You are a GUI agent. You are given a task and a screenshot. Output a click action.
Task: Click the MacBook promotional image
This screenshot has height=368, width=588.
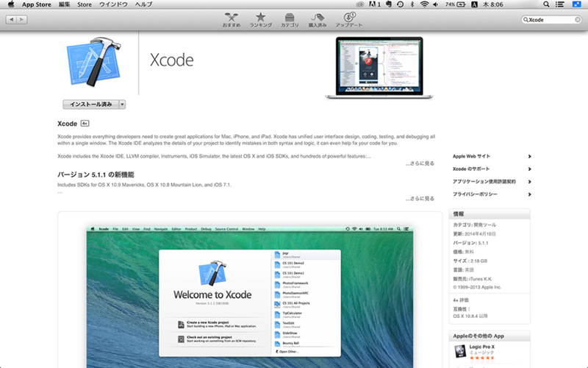(x=379, y=68)
